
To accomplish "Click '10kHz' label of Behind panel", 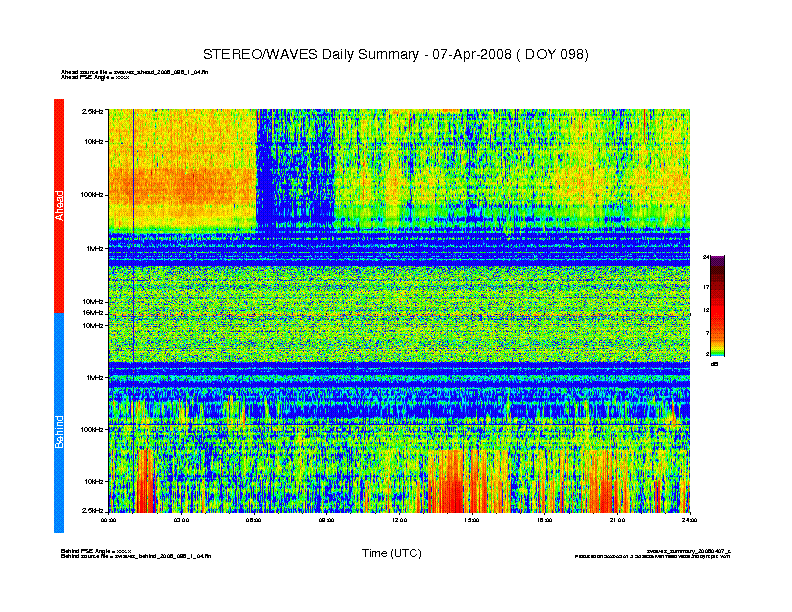I will pyautogui.click(x=94, y=481).
